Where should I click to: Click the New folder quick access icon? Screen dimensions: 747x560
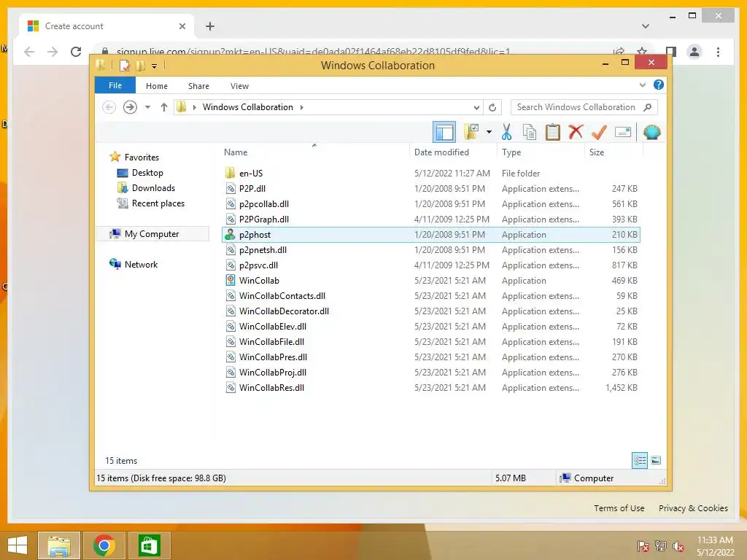141,66
